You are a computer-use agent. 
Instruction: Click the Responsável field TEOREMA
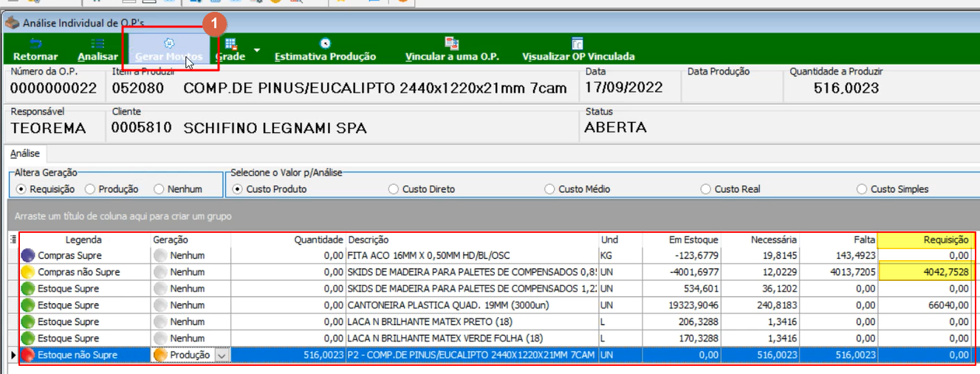[x=55, y=128]
